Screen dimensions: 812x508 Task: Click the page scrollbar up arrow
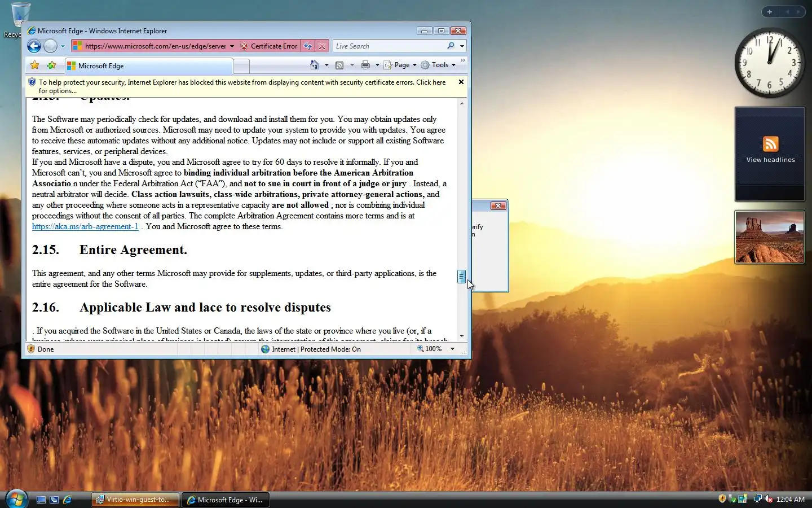click(462, 103)
